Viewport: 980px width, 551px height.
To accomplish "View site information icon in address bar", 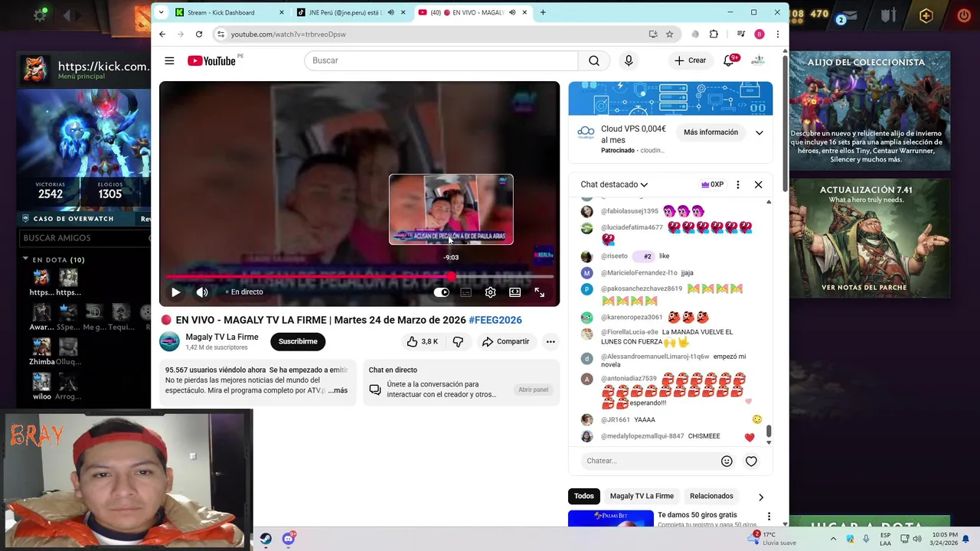I will click(220, 34).
